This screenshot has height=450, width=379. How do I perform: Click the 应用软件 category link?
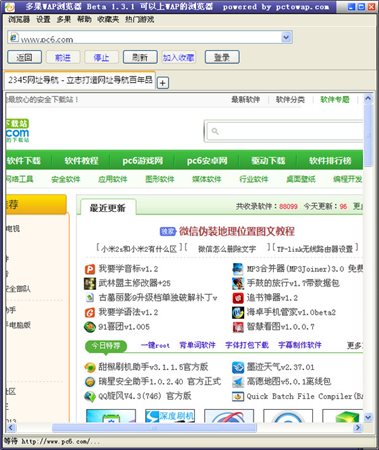(113, 179)
